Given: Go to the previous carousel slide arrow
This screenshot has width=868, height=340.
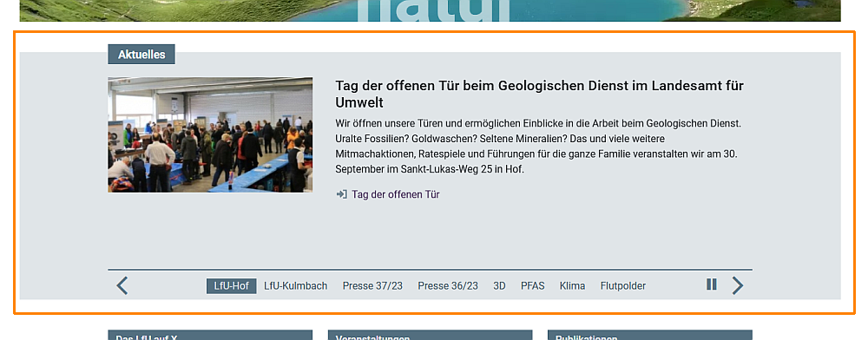Looking at the screenshot, I should [x=122, y=286].
